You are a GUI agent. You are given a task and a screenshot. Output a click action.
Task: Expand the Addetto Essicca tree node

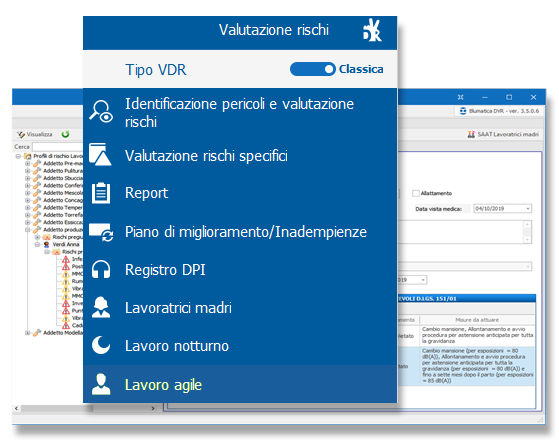tap(27, 222)
